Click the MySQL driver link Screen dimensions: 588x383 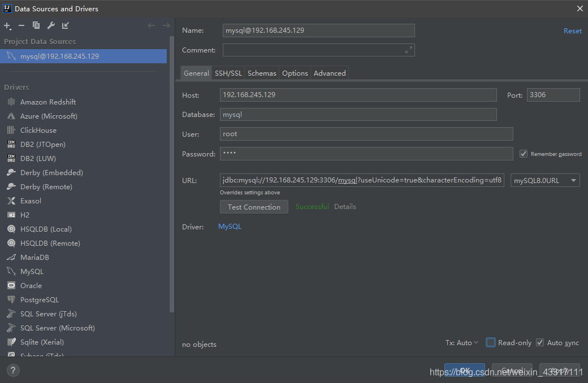click(230, 227)
